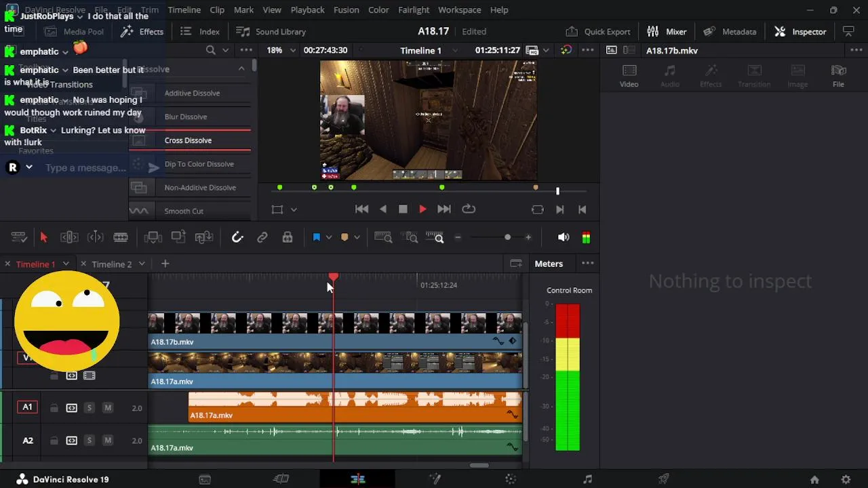Screen dimensions: 868x488
Task: Open Timeline View Options in the toolbar
Action: click(x=19, y=237)
